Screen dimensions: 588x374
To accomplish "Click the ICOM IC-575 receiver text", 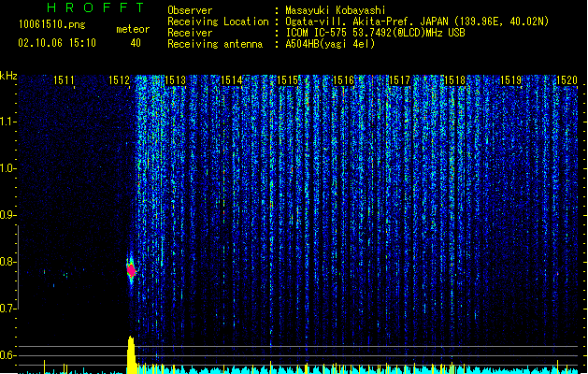I will coord(375,33).
